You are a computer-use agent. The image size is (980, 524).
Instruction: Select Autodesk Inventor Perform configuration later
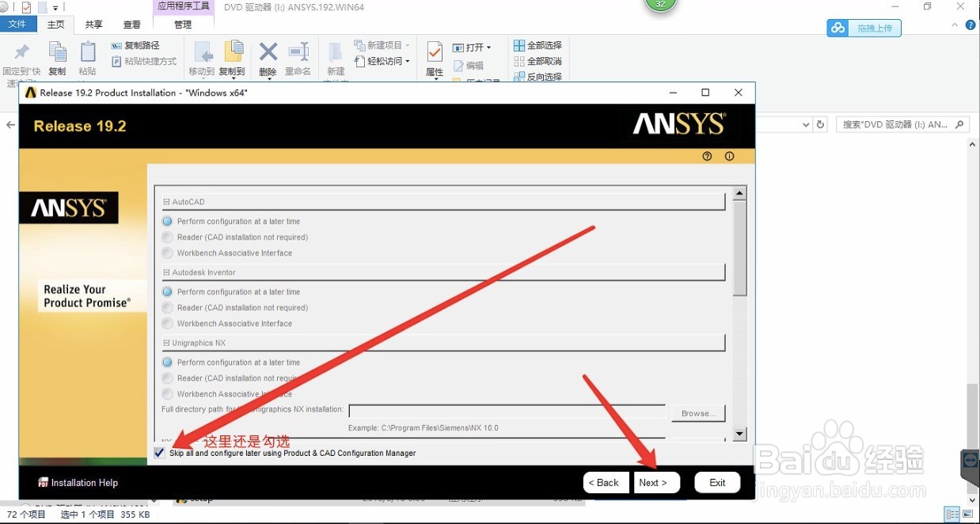[x=167, y=292]
